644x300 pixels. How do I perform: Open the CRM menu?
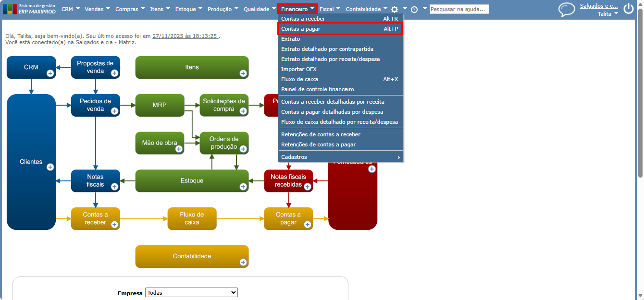[70, 9]
